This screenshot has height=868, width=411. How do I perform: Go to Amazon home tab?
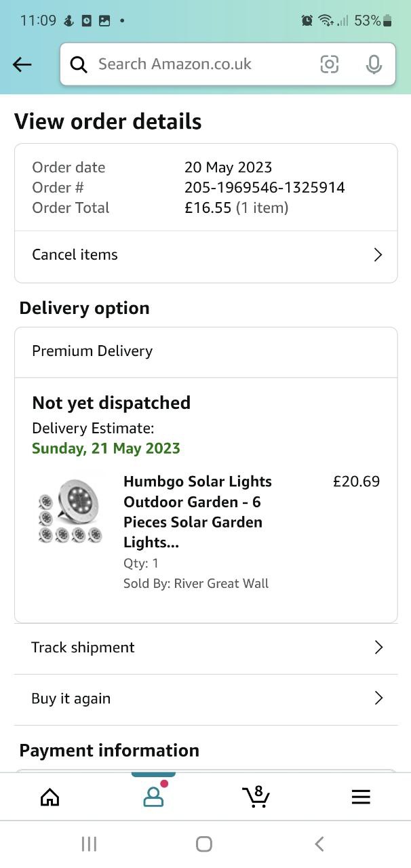[x=50, y=797]
